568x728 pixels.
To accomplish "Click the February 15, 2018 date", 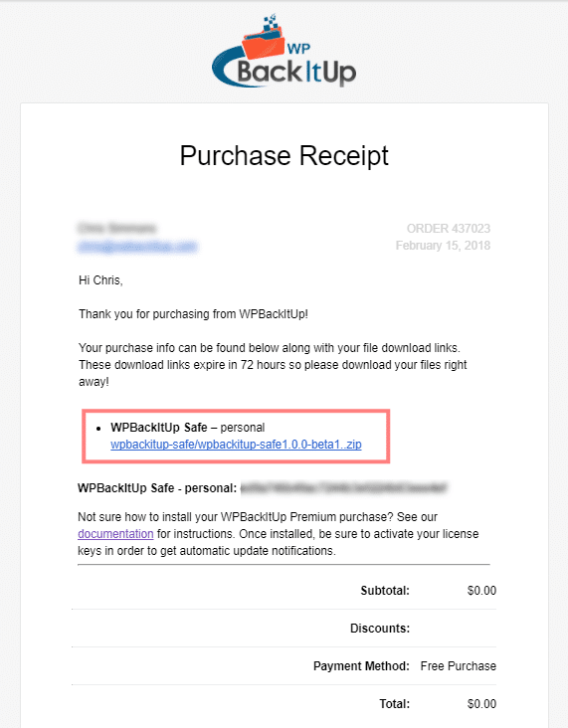I will [443, 245].
